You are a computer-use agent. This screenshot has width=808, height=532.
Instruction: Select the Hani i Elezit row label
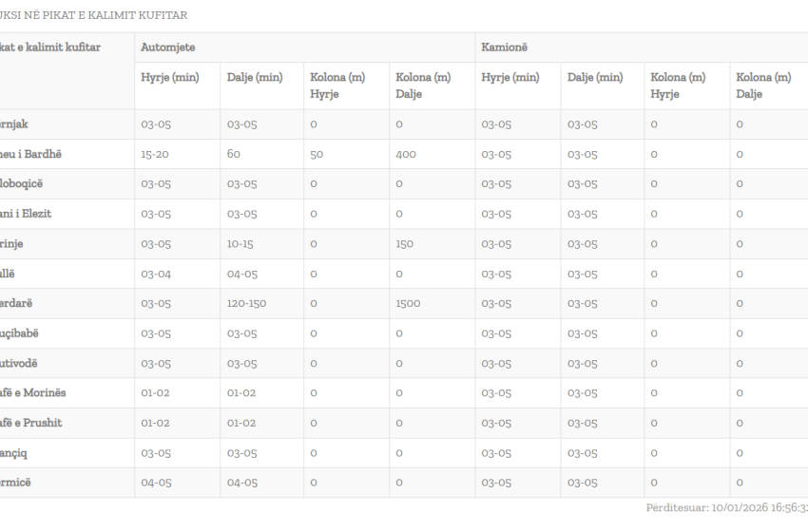[x=26, y=214]
